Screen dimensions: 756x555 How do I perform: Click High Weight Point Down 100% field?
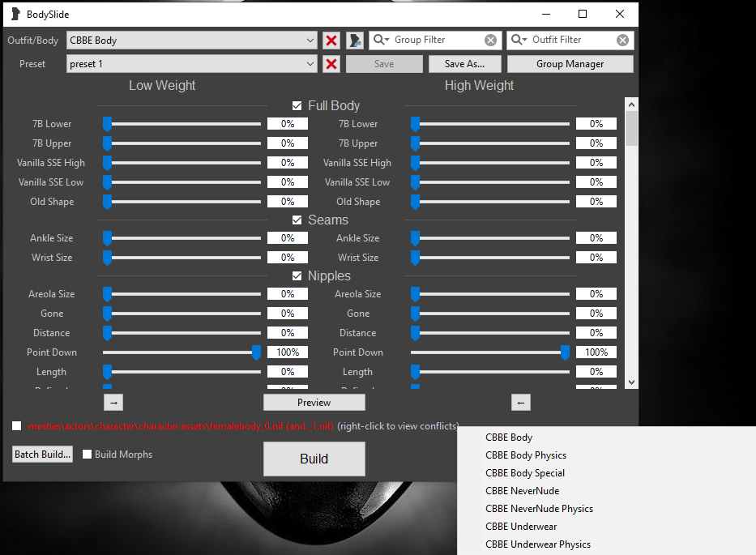coord(596,352)
